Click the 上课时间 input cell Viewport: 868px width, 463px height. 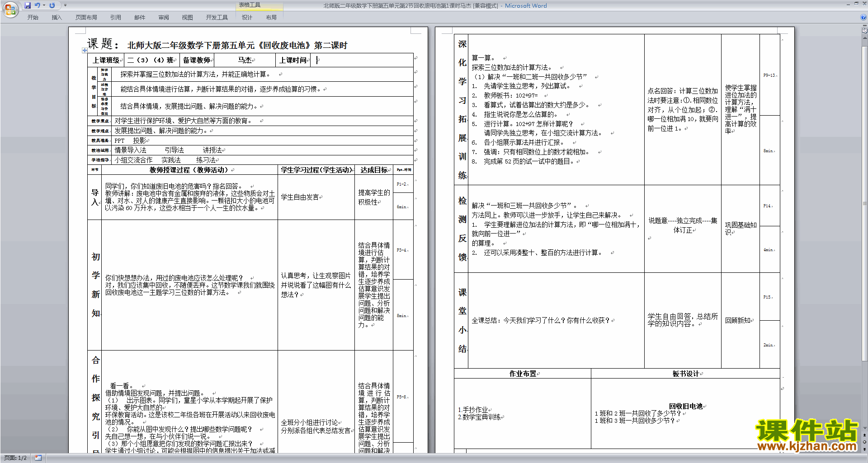(362, 60)
